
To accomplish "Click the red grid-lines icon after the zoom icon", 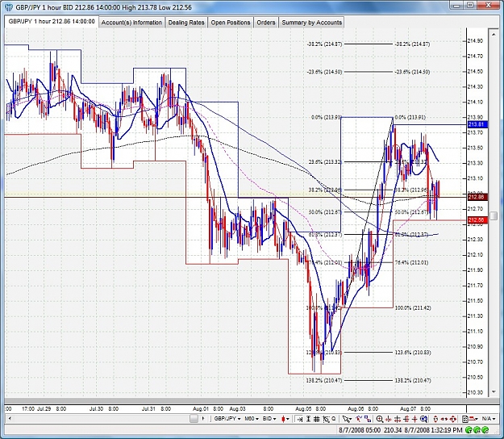I will [x=397, y=419].
